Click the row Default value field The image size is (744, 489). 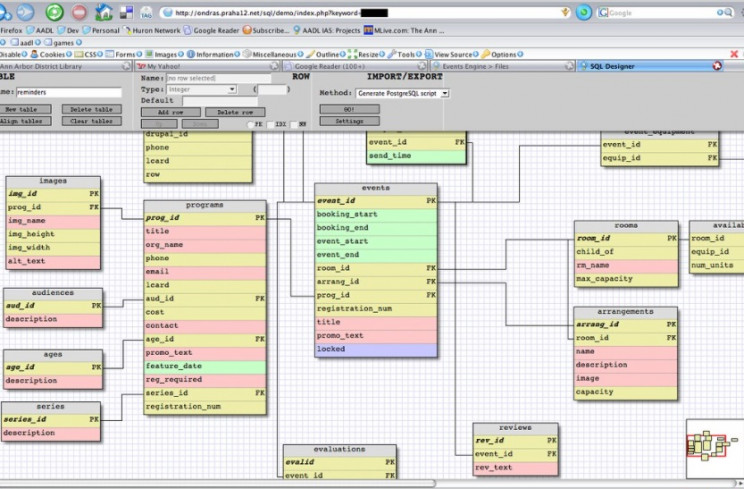pos(220,101)
